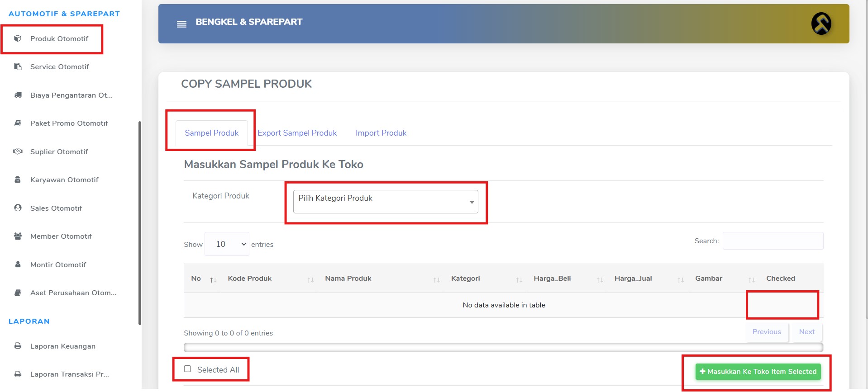Click the BENGKEL & SPAREPART title
Image resolution: width=868 pixels, height=392 pixels.
tap(248, 22)
